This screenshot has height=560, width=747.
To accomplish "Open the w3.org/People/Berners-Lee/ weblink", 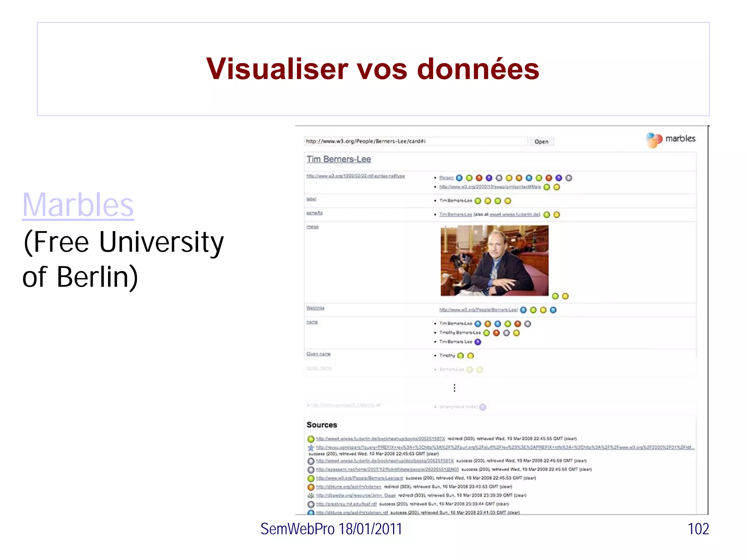I will click(x=478, y=310).
